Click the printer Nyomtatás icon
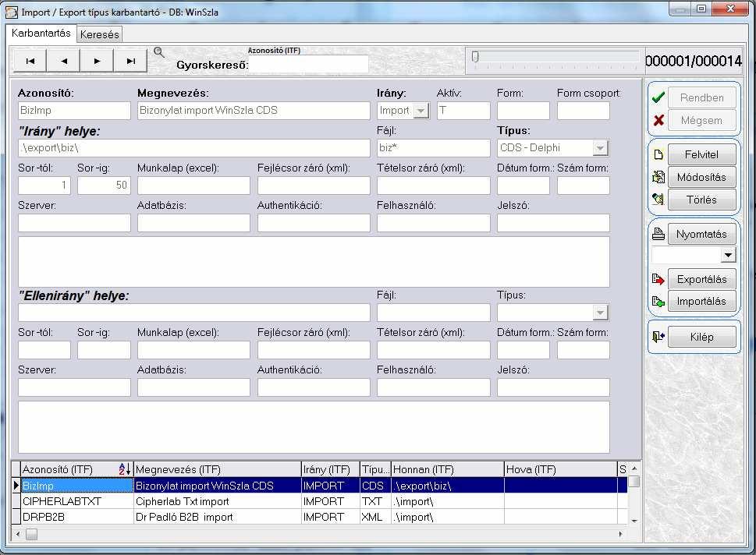The height and width of the screenshot is (555, 756). [658, 234]
